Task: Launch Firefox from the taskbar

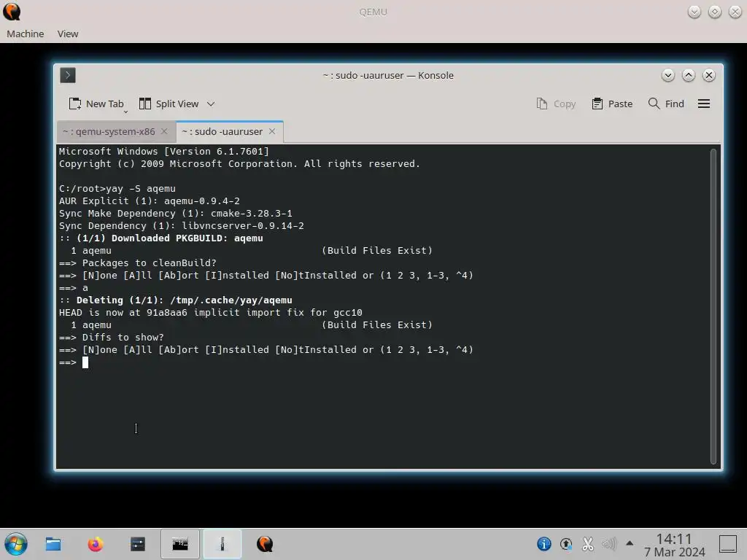Action: pyautogui.click(x=96, y=544)
